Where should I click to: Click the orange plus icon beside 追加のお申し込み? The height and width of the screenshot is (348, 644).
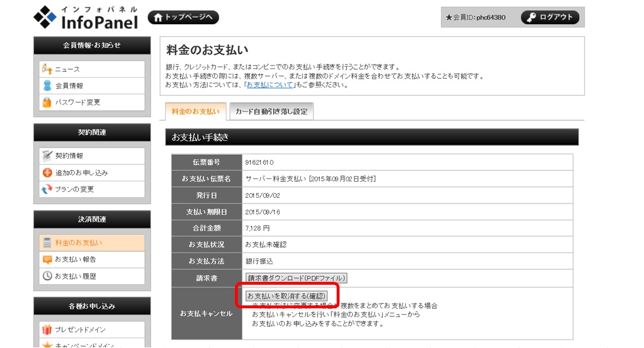pyautogui.click(x=47, y=173)
